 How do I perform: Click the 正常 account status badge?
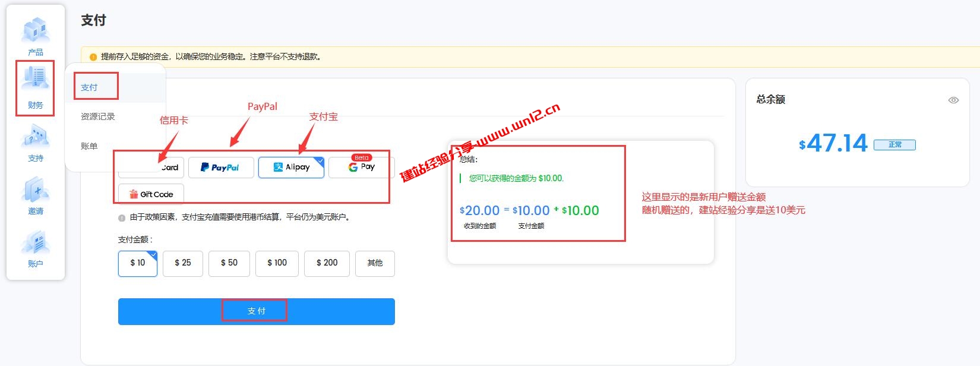point(894,144)
